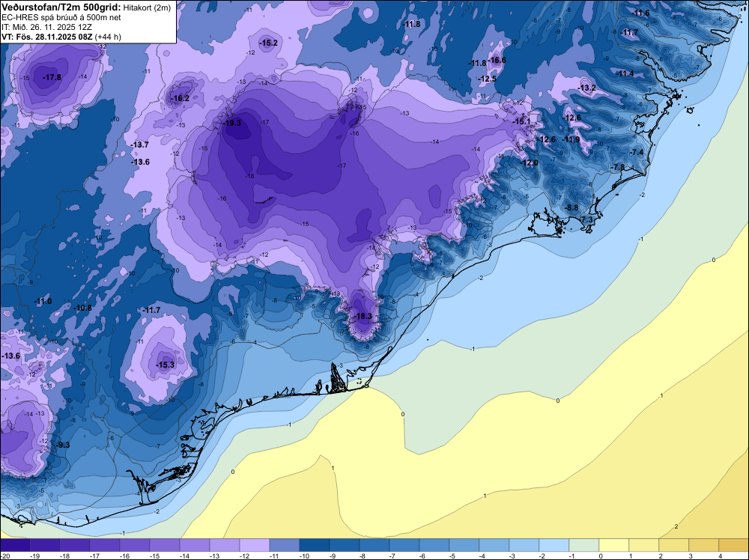Select the -16.6 temperature value
Image resolution: width=749 pixels, height=560 pixels.
pyautogui.click(x=498, y=60)
